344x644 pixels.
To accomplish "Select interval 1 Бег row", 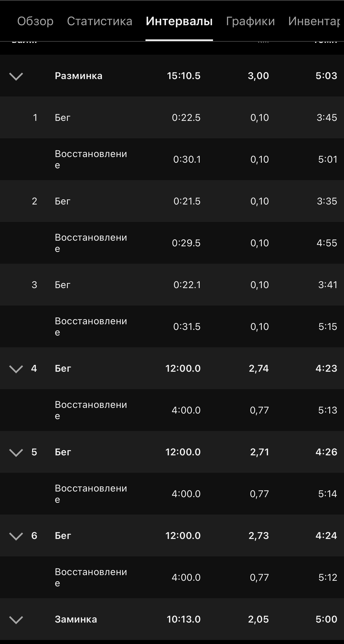I will click(x=172, y=117).
